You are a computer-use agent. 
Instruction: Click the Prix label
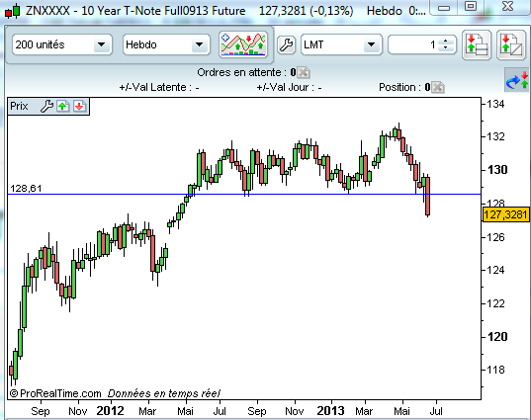coord(19,107)
